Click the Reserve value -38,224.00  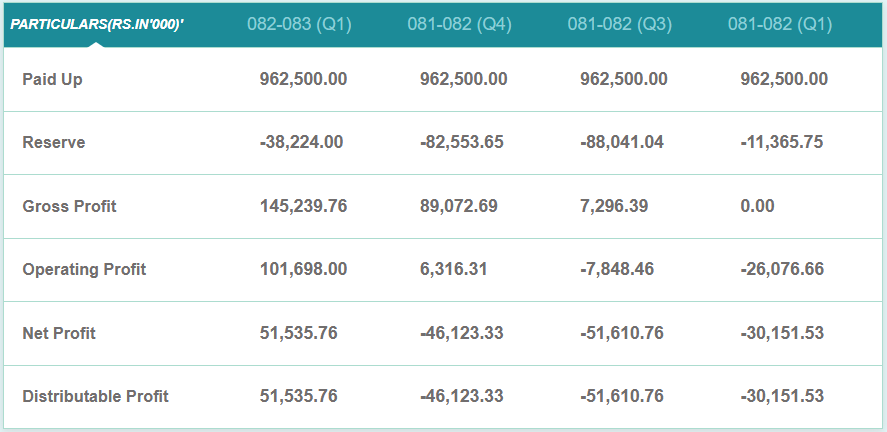[301, 142]
